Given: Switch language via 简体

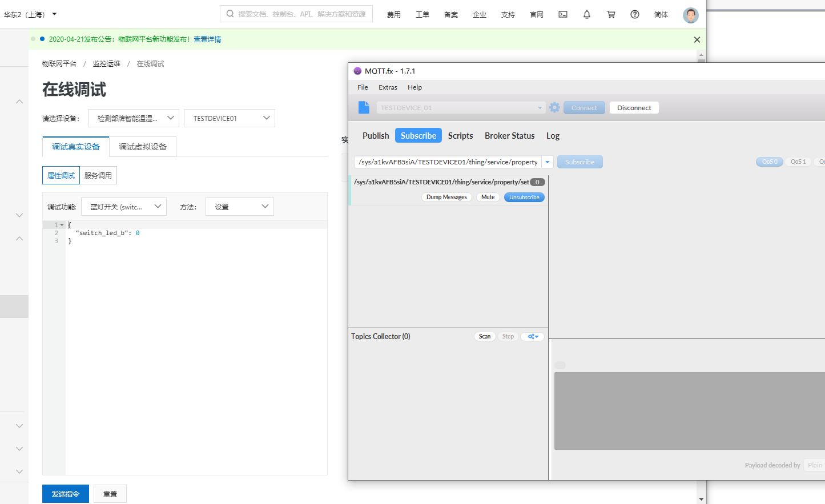Looking at the screenshot, I should tap(661, 14).
